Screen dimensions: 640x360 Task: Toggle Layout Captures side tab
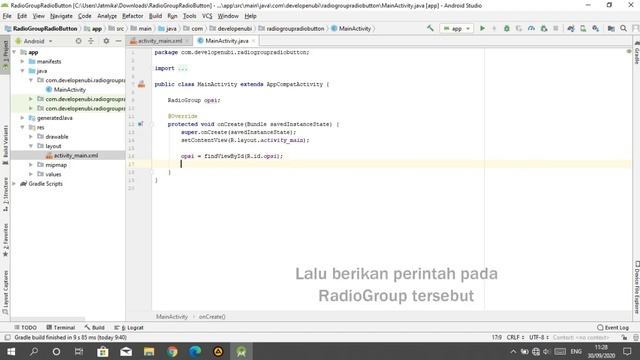point(5,292)
